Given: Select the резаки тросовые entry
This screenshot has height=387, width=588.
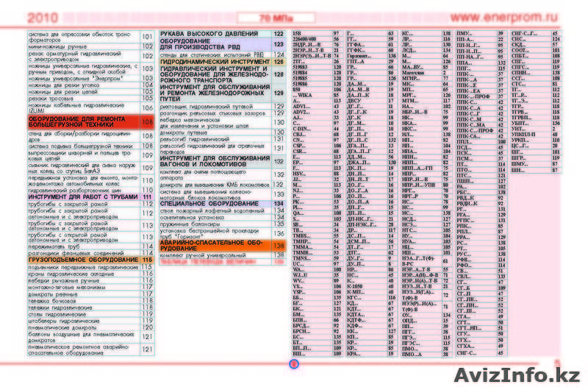Looking at the screenshot, I should pyautogui.click(x=81, y=98).
